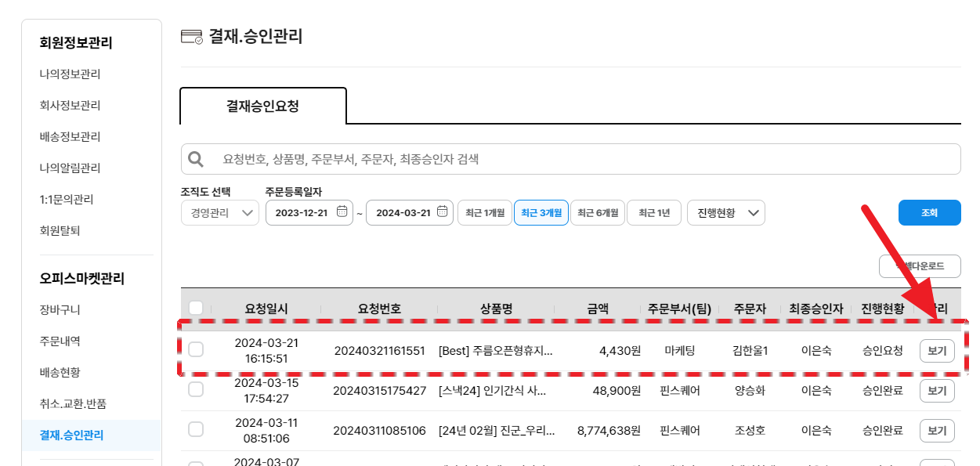The width and height of the screenshot is (980, 466).
Task: Tick the select-all checkbox in table header
Action: coord(196,309)
